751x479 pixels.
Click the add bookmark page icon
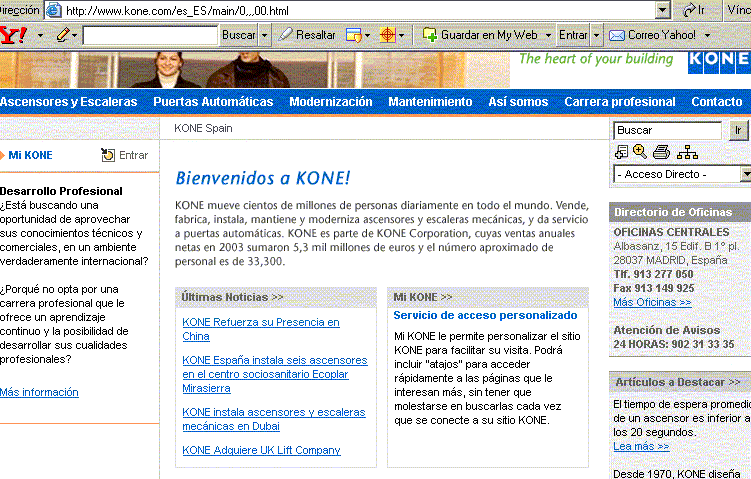621,152
